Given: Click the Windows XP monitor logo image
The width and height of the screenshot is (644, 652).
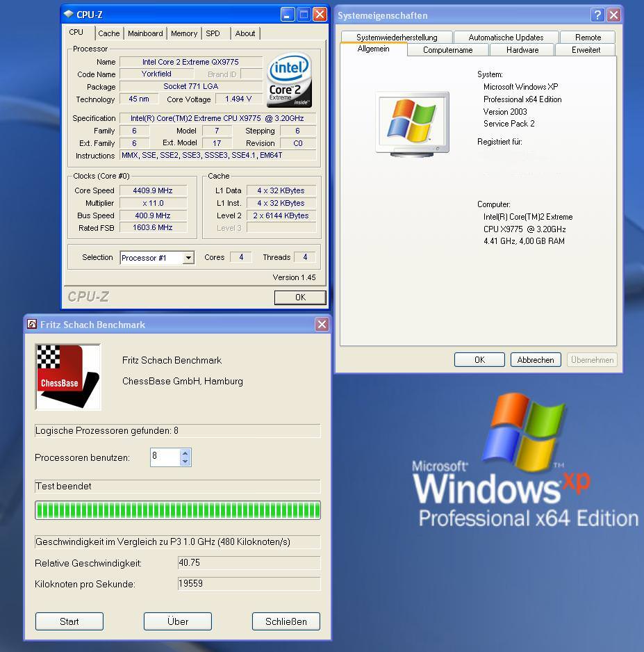Looking at the screenshot, I should pyautogui.click(x=412, y=123).
